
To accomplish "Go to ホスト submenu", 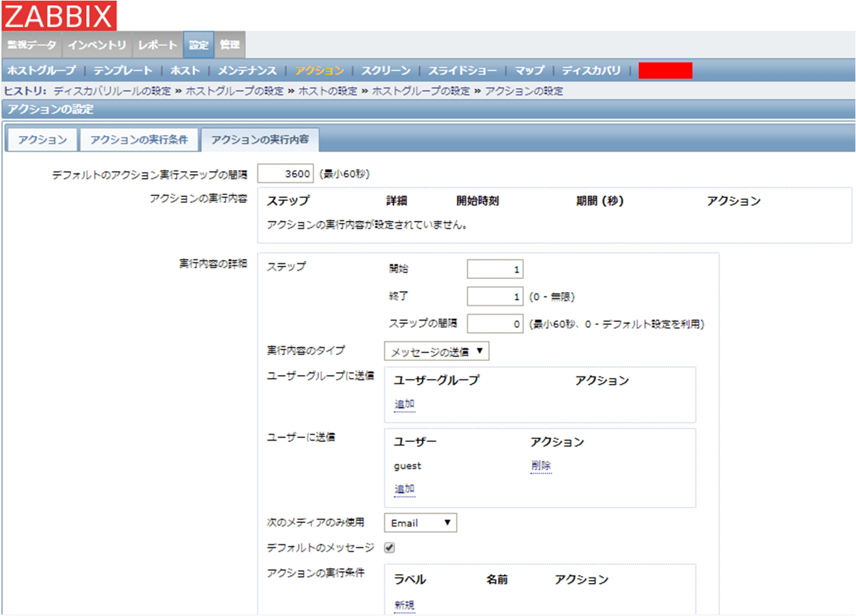I will [x=185, y=71].
